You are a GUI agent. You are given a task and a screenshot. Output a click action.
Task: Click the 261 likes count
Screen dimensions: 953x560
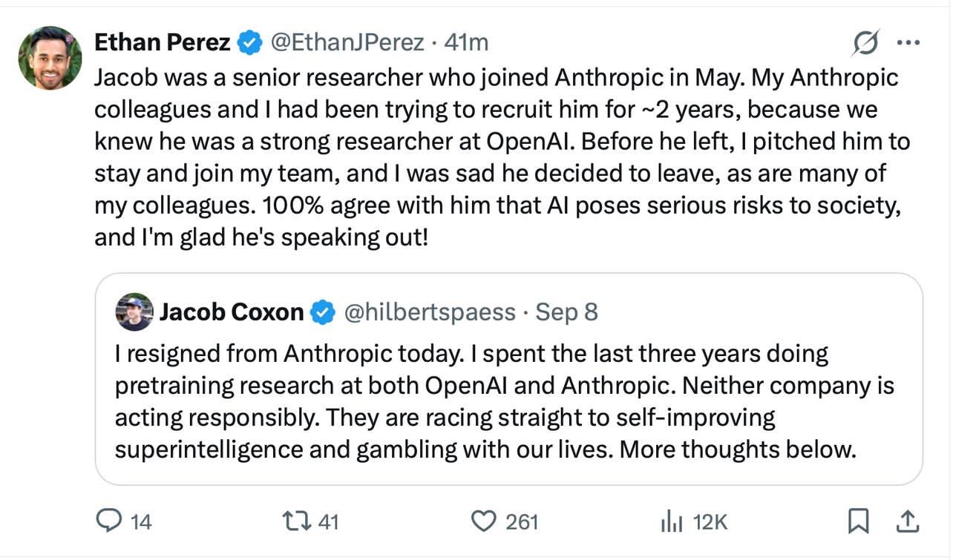[522, 522]
